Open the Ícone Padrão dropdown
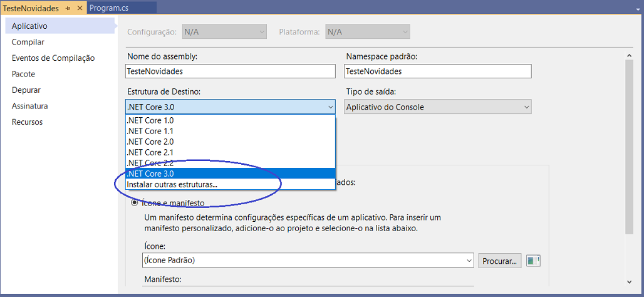 tap(308, 261)
